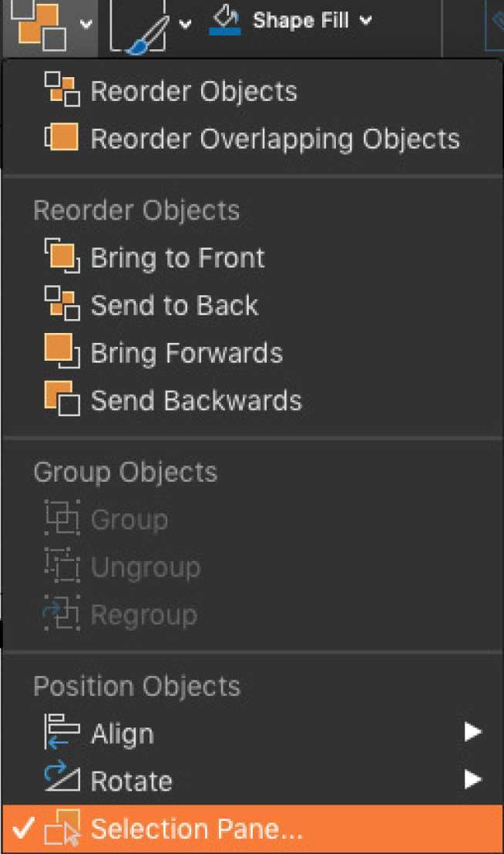Open the Arrange dropdown arrow

[x=86, y=24]
